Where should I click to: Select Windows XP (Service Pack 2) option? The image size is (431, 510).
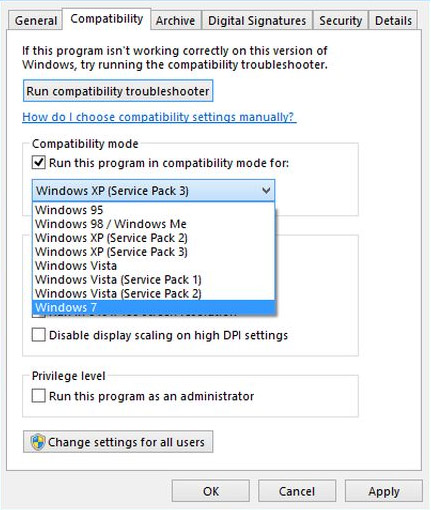[x=154, y=238]
